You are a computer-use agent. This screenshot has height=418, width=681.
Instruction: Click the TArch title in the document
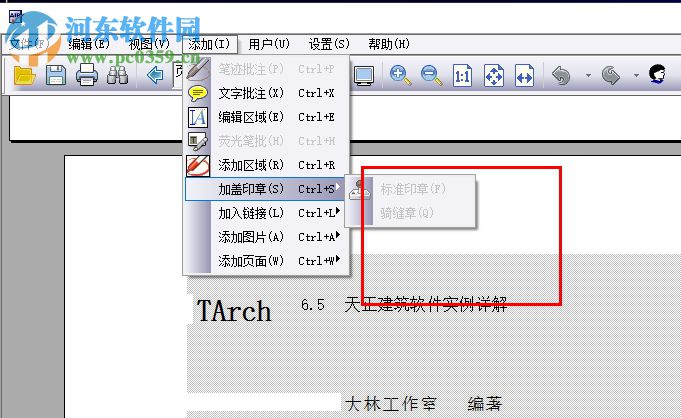(x=234, y=311)
